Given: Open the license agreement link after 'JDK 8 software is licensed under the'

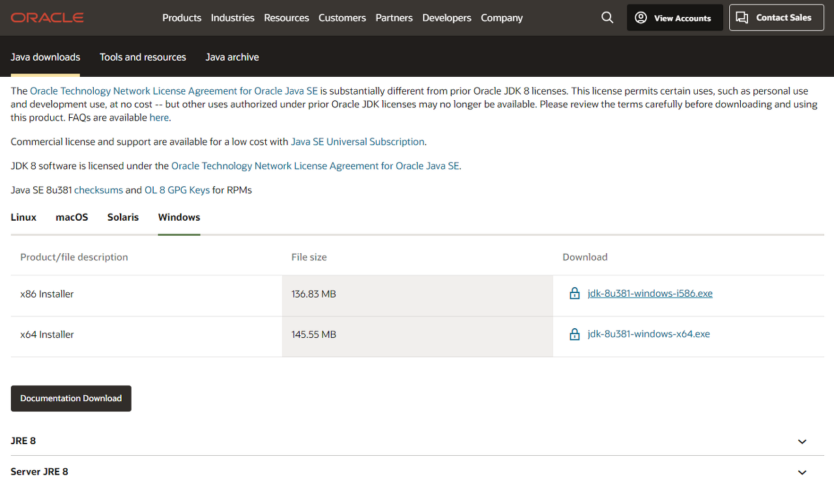Looking at the screenshot, I should pos(315,166).
